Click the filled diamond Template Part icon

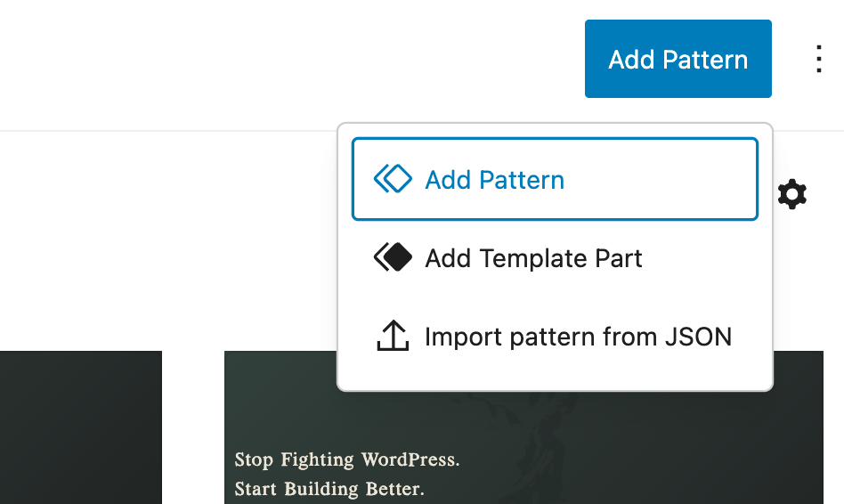(393, 258)
